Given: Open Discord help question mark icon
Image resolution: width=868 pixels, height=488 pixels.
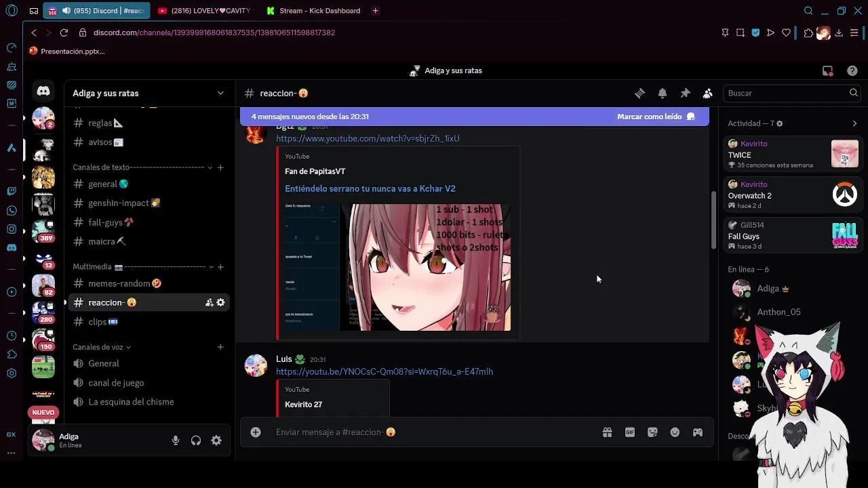Looking at the screenshot, I should tap(852, 70).
